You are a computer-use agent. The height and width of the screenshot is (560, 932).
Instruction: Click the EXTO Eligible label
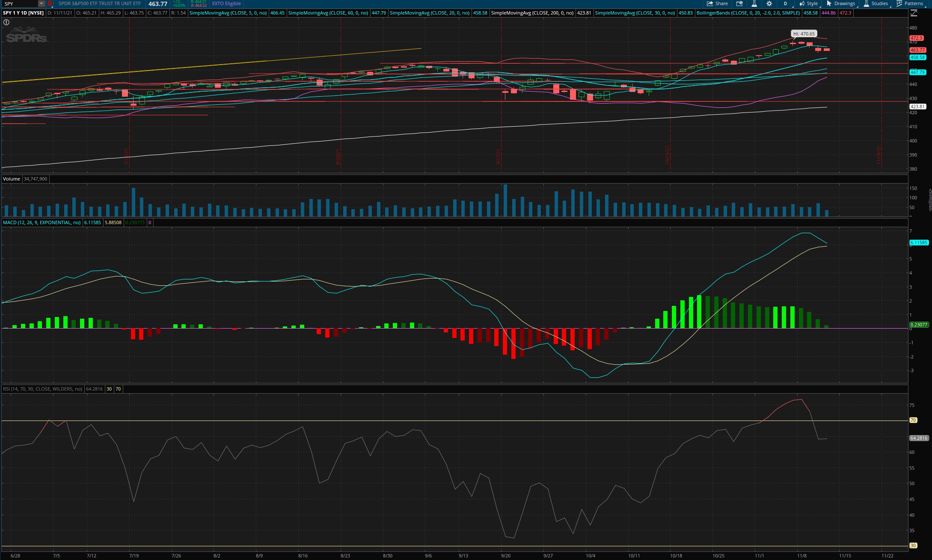click(x=226, y=3)
